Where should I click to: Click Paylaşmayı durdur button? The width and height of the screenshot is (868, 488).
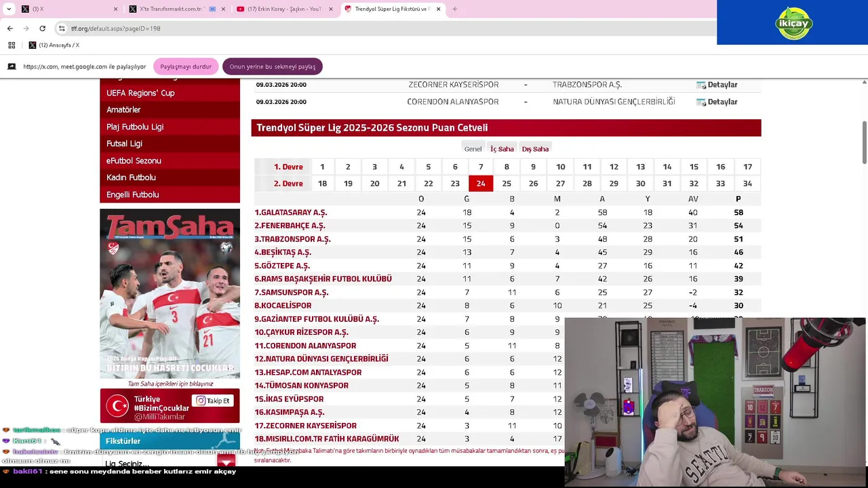coord(186,66)
